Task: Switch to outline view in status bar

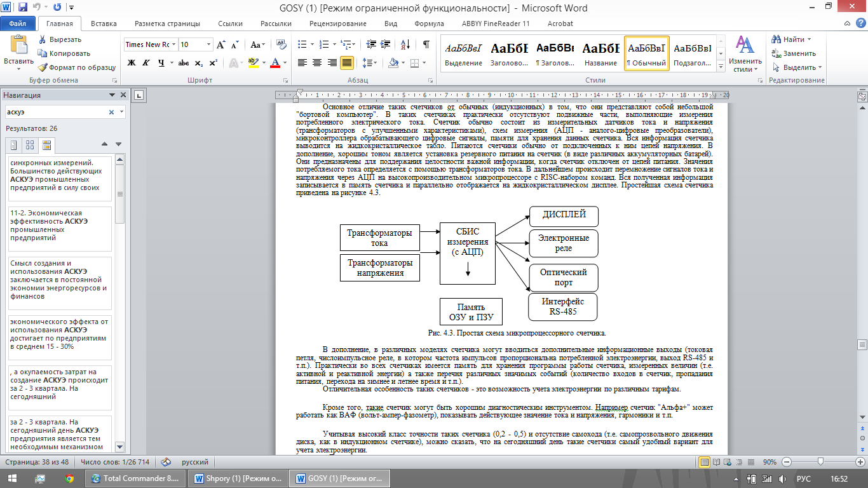Action: point(741,462)
